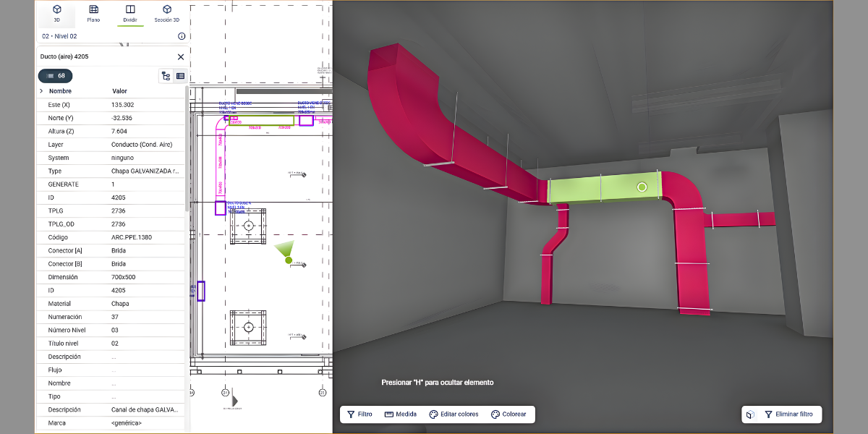Select the Dividir tab
This screenshot has height=434, width=868.
point(130,12)
